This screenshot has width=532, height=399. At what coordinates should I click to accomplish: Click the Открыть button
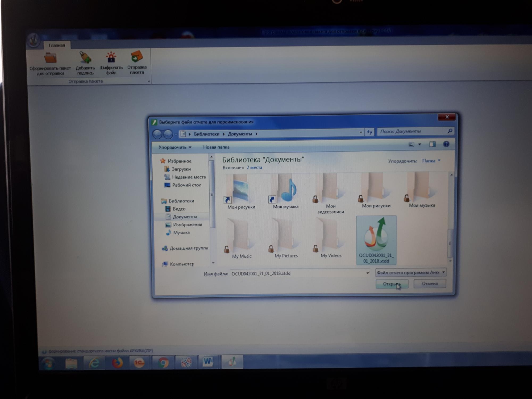(x=392, y=284)
